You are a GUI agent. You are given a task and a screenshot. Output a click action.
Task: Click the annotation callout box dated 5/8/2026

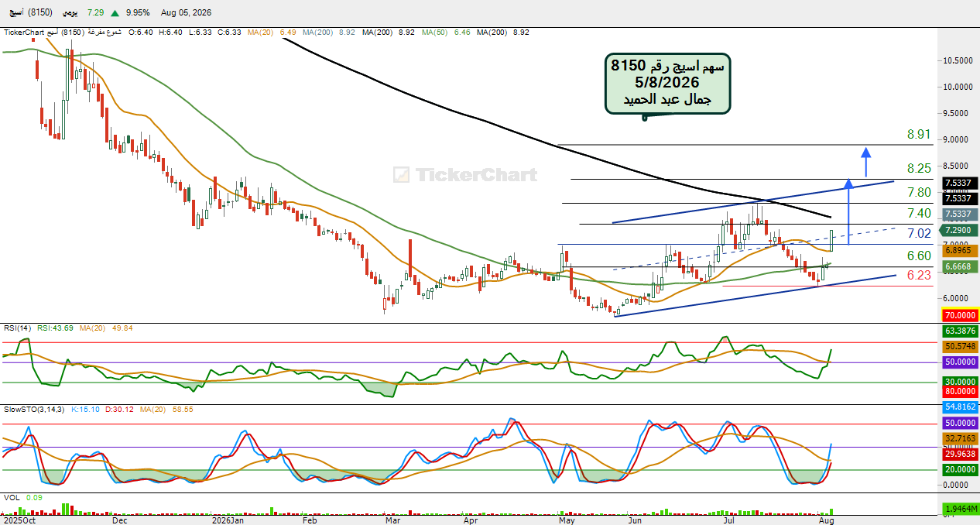point(667,85)
